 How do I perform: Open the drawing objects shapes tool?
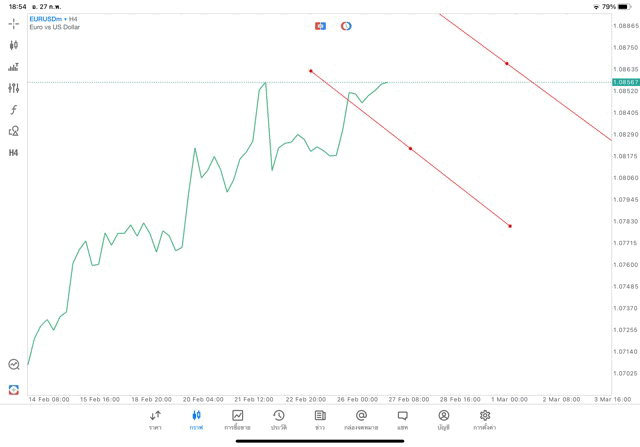coord(13,130)
